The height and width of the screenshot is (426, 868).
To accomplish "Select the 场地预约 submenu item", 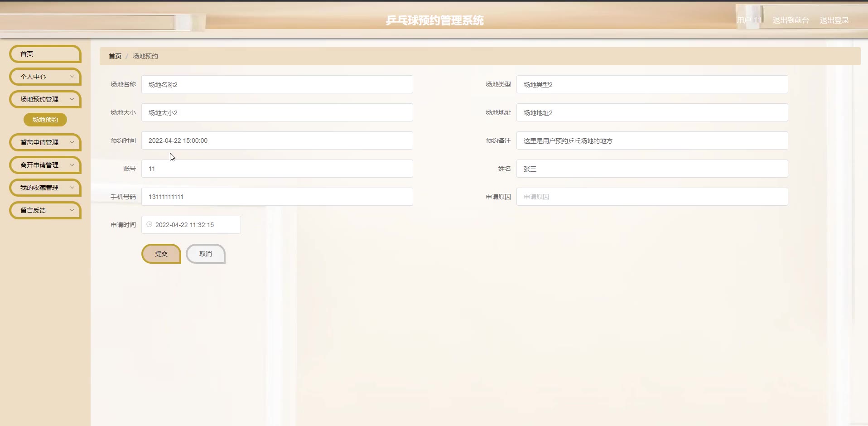I will (x=45, y=120).
